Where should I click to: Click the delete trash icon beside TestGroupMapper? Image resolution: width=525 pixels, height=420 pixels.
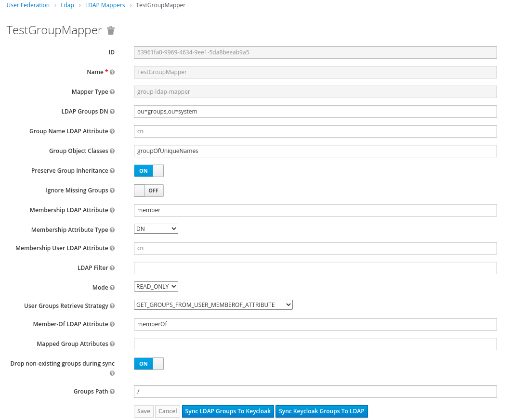[110, 30]
